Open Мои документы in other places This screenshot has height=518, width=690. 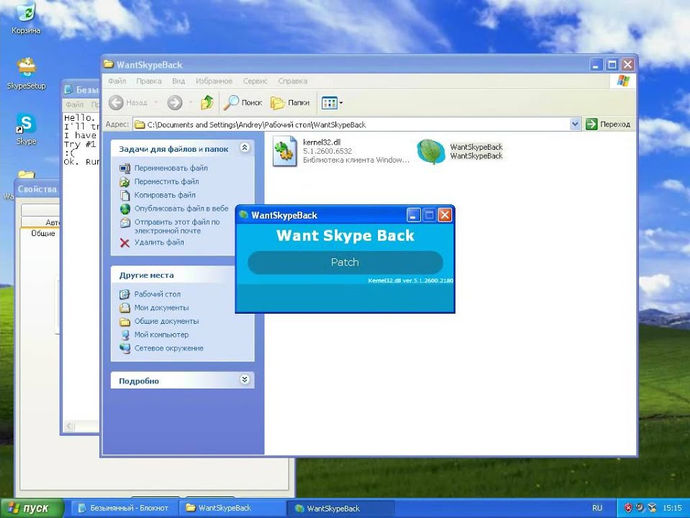tap(161, 308)
